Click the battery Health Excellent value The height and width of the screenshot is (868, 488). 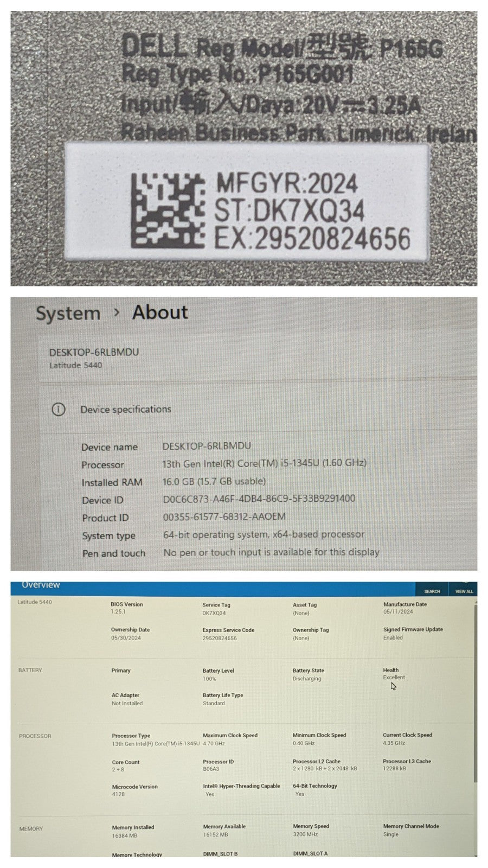click(x=394, y=678)
